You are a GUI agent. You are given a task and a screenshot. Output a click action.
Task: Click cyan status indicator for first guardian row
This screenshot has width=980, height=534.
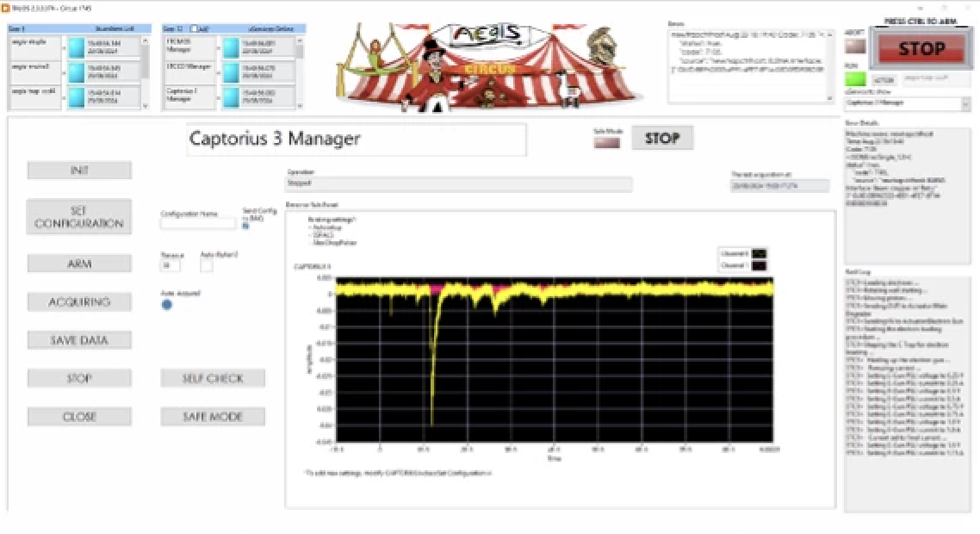(x=77, y=47)
